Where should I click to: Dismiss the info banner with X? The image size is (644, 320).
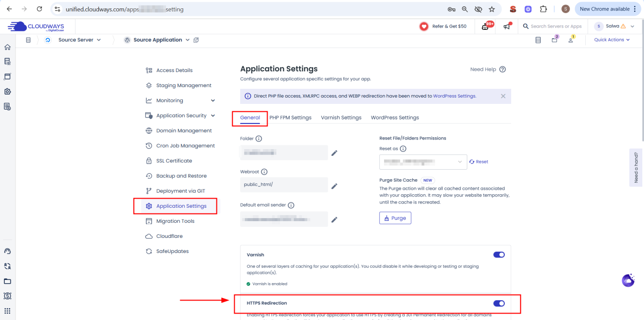click(503, 96)
